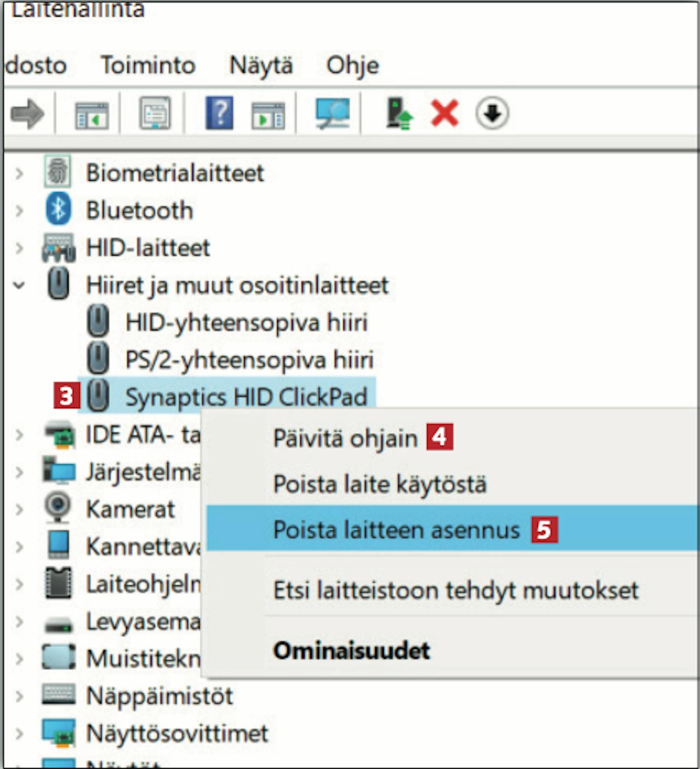Screen dimensions: 700x769
Task: Click the black down-arrow circle toolbar icon
Action: (x=492, y=113)
